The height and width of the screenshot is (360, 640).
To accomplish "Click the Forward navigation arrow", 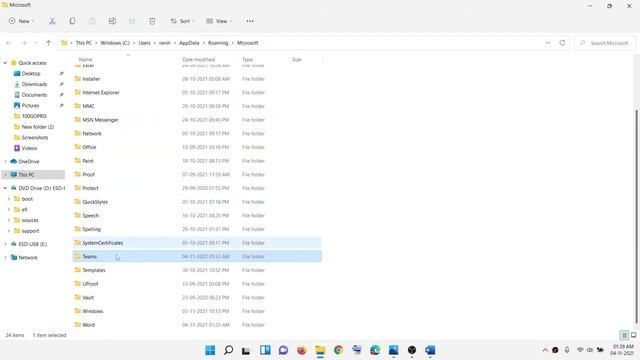I will tap(24, 43).
